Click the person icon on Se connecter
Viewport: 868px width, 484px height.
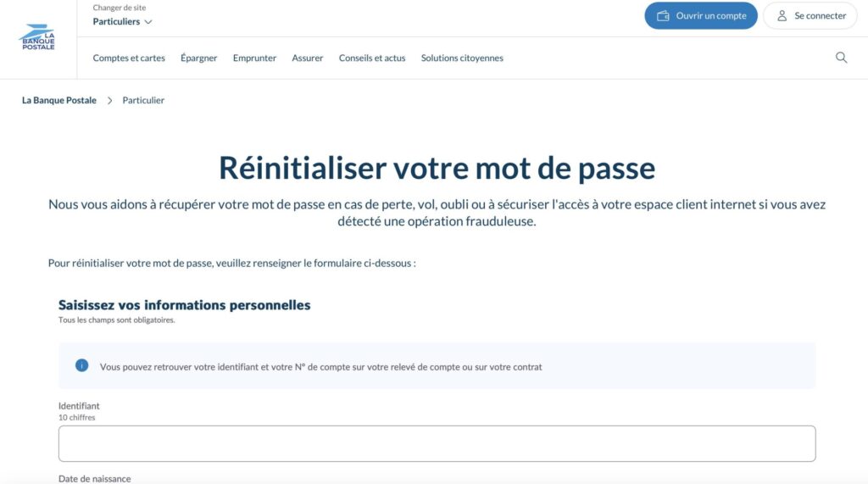782,16
